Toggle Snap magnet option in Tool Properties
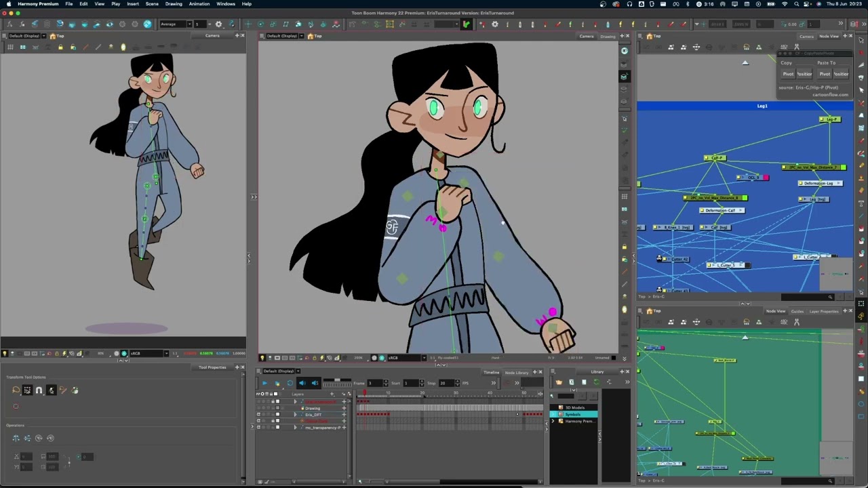 click(x=39, y=390)
